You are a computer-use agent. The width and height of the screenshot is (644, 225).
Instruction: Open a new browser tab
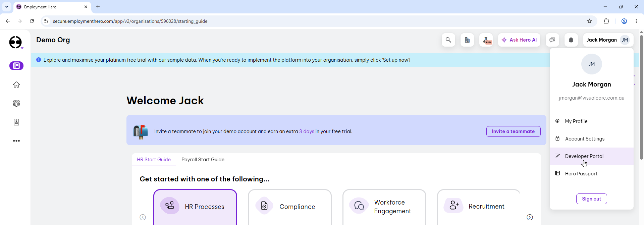click(98, 7)
